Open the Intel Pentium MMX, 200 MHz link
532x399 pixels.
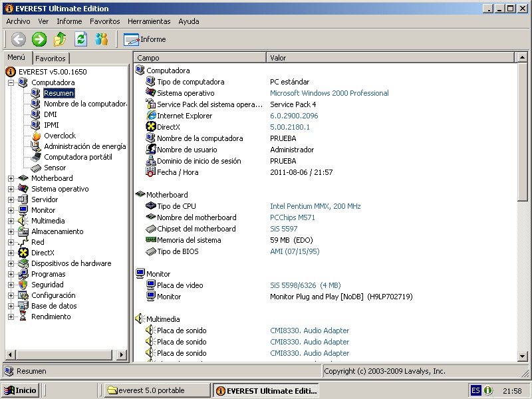click(315, 206)
